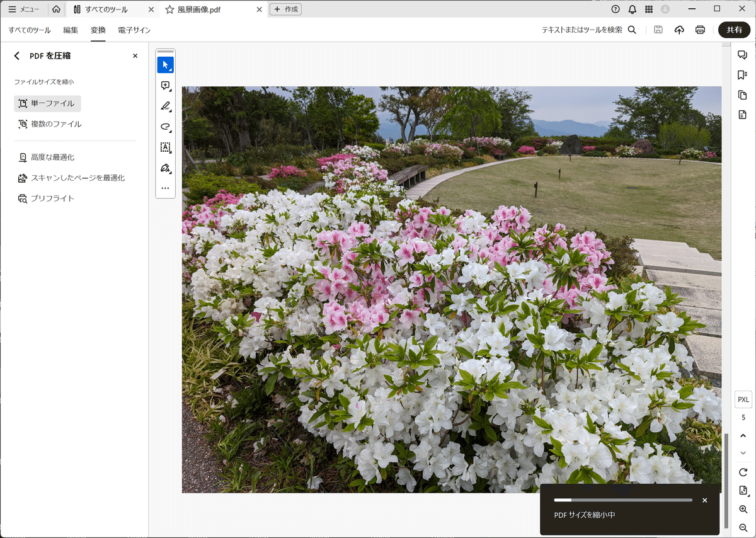Open more tools ellipsis in quick toolbar
756x538 pixels.
pyautogui.click(x=165, y=188)
